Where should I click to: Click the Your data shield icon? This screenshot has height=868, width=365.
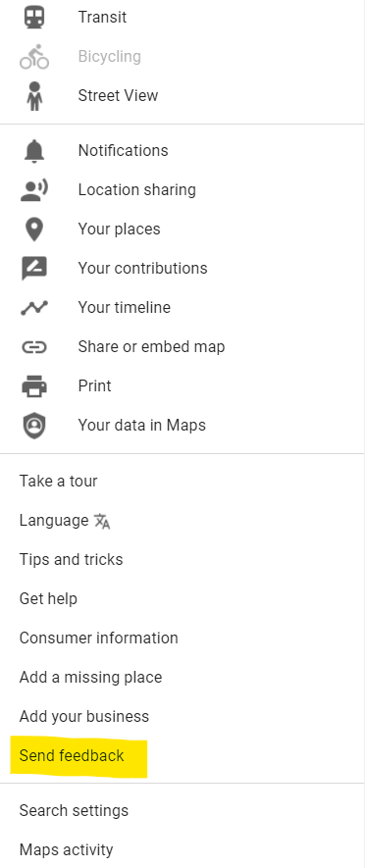click(34, 425)
